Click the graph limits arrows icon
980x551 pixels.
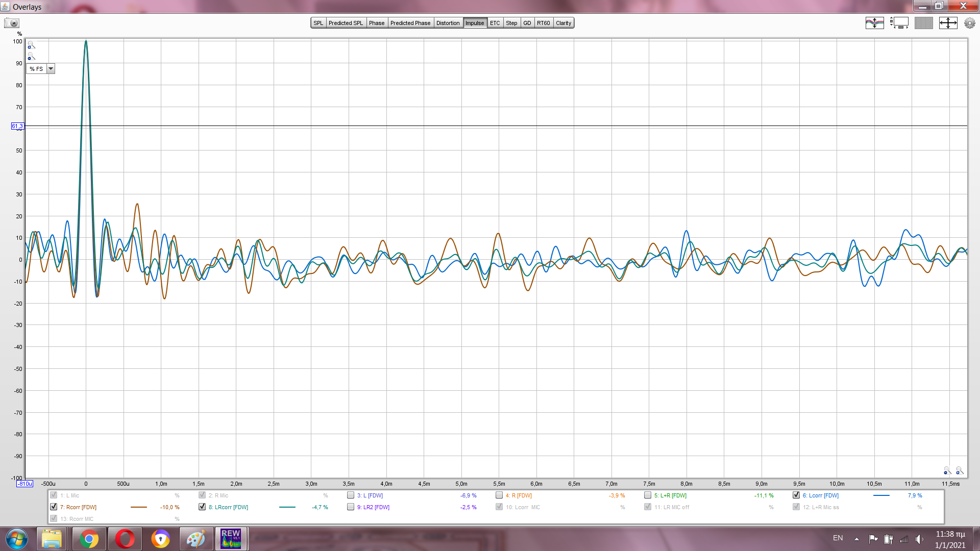[x=948, y=23]
